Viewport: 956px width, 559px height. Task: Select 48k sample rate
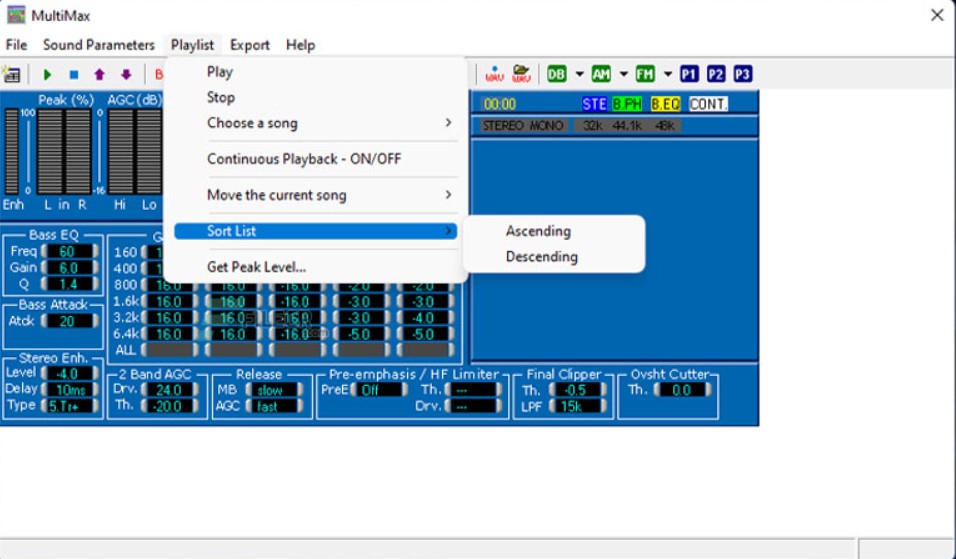pos(665,126)
